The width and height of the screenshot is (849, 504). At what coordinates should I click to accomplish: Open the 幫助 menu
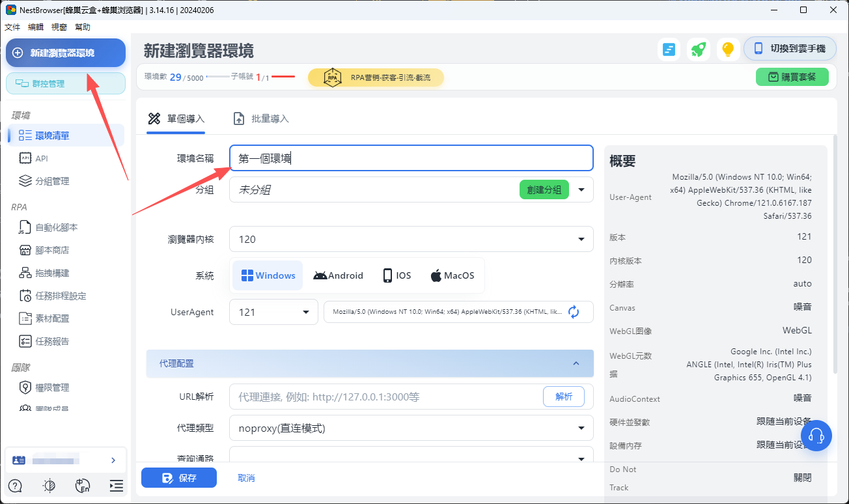tap(81, 27)
